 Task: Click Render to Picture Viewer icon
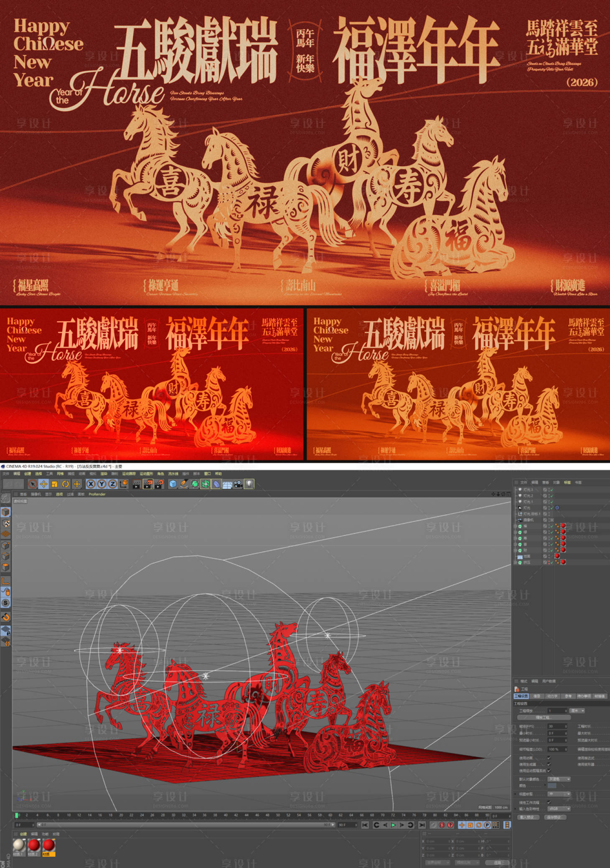pyautogui.click(x=147, y=484)
